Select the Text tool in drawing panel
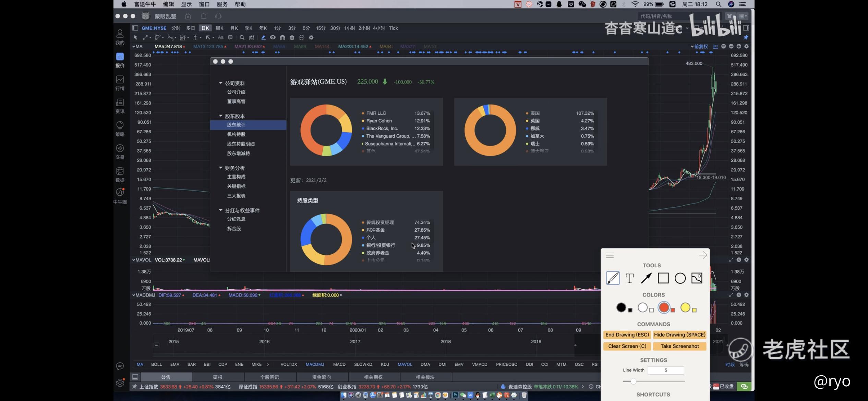 [630, 278]
